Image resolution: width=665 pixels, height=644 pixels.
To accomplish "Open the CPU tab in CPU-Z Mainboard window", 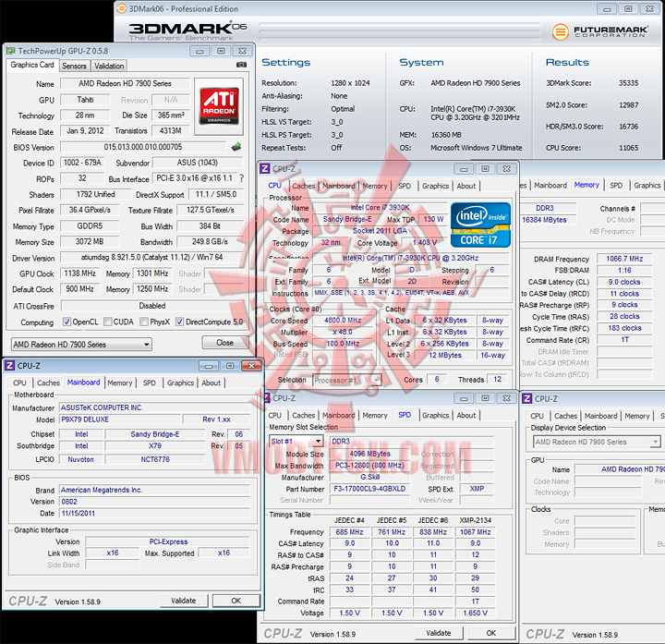I will pos(19,383).
